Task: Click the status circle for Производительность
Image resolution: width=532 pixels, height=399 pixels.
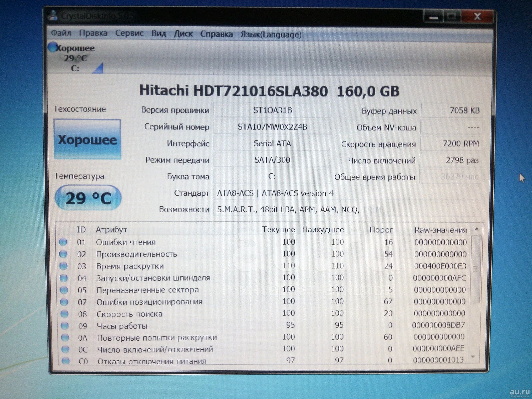Action: click(x=63, y=254)
